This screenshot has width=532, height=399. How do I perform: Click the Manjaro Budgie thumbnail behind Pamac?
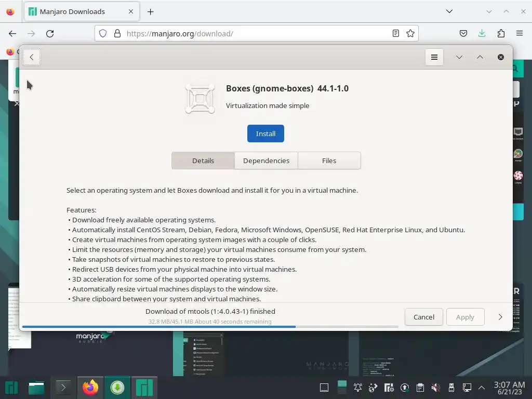[90, 353]
